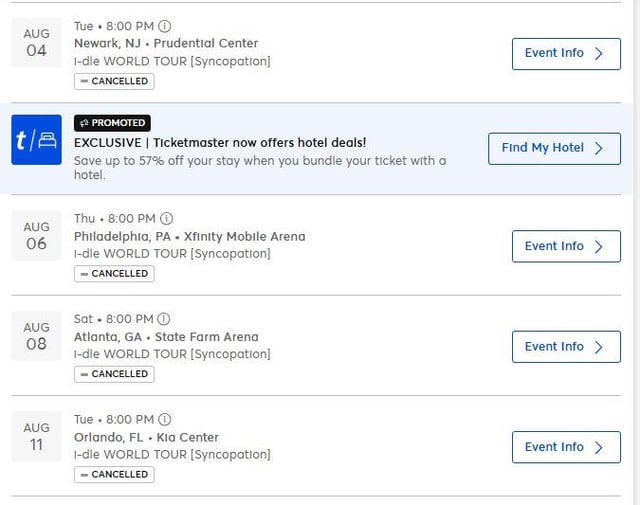This screenshot has height=505, width=640.
Task: Click the Cancelled badge under Orlando event
Action: pyautogui.click(x=114, y=474)
